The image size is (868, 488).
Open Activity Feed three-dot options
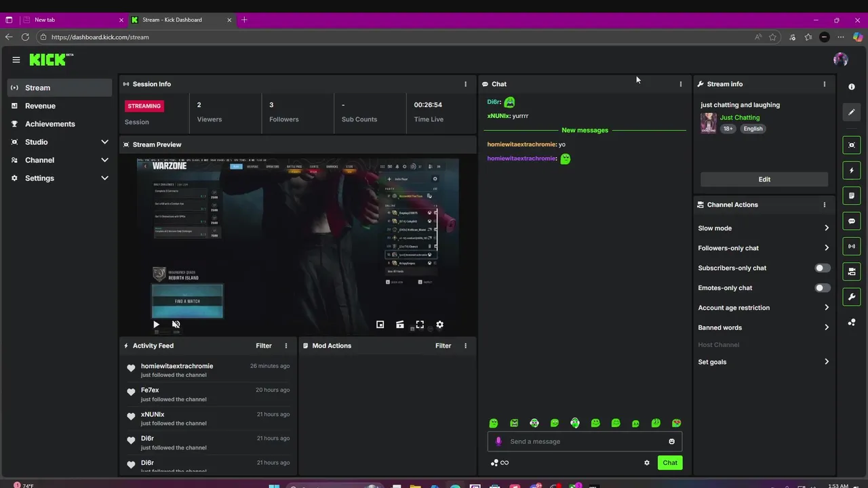(x=286, y=346)
